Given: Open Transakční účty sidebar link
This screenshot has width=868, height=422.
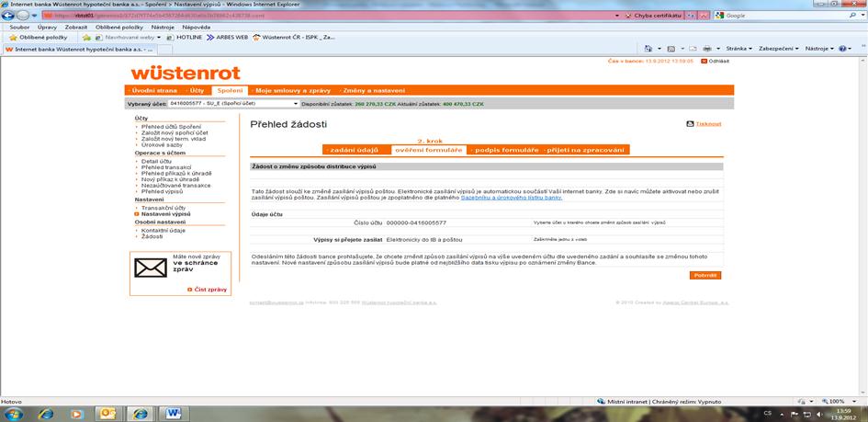Looking at the screenshot, I should pyautogui.click(x=163, y=208).
